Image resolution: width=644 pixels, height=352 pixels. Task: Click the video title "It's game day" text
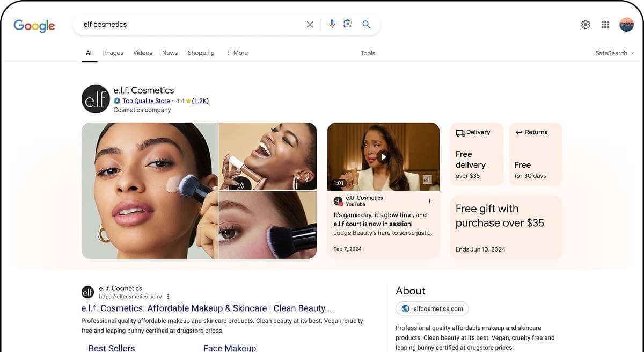coord(380,219)
